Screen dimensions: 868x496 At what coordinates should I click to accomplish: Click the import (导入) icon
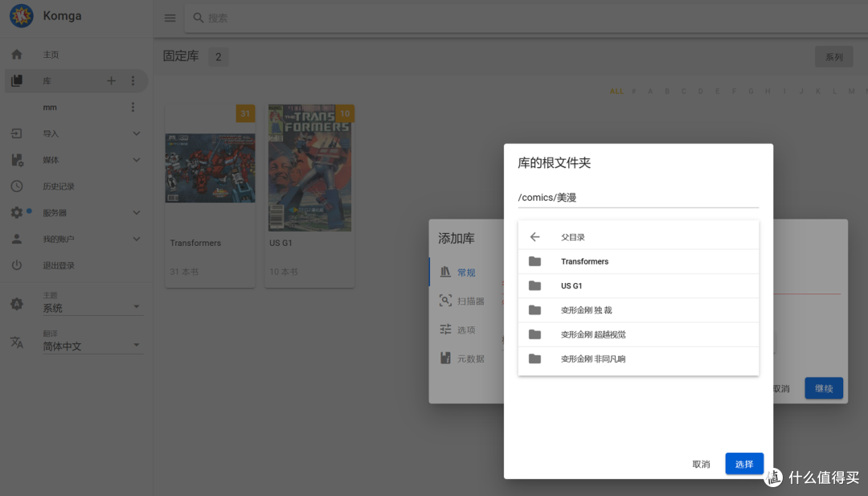(17, 133)
